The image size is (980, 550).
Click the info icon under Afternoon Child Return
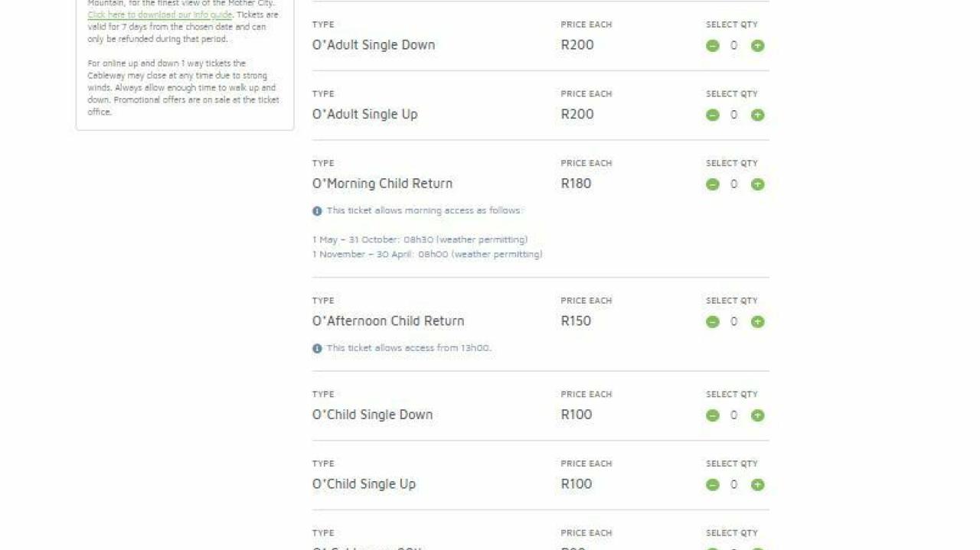click(317, 347)
